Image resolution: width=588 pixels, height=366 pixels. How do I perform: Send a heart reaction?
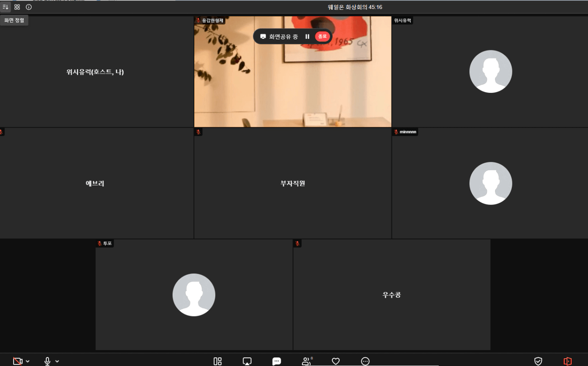336,361
